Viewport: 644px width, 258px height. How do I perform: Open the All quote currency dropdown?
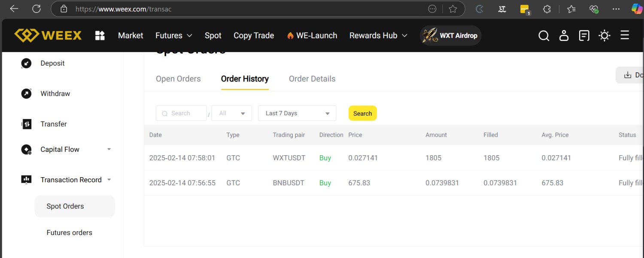pyautogui.click(x=232, y=113)
